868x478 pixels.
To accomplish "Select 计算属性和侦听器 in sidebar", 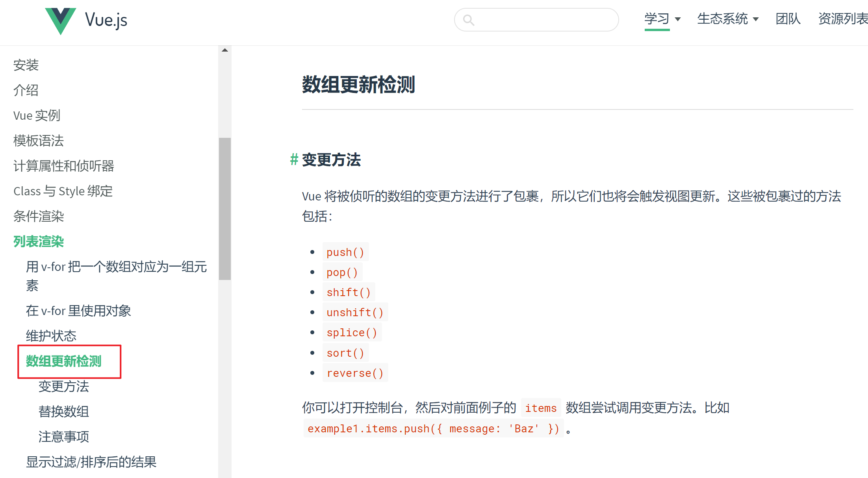I will point(64,166).
